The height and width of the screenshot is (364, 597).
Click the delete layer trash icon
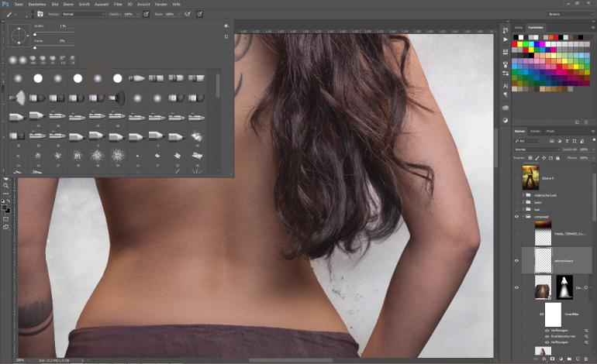tap(585, 359)
